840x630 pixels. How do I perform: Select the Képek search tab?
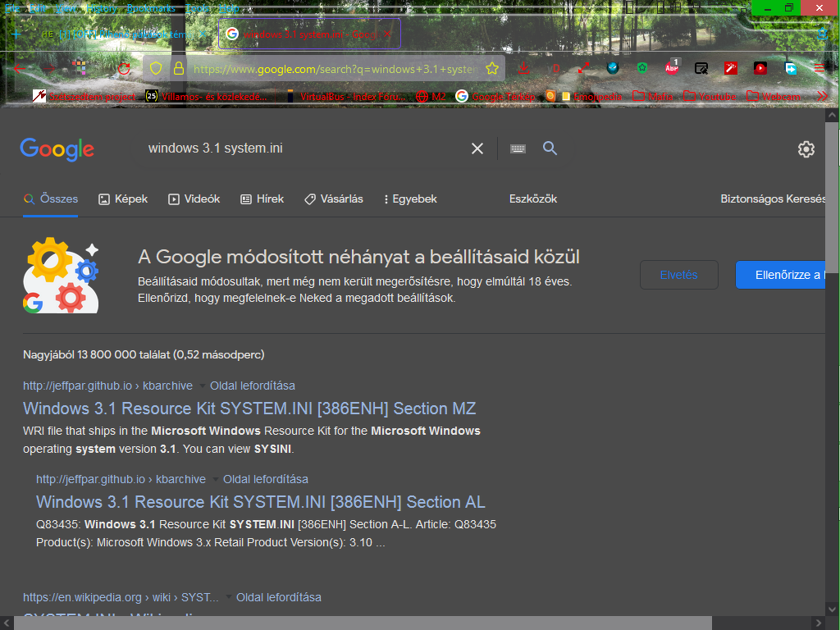tap(123, 199)
